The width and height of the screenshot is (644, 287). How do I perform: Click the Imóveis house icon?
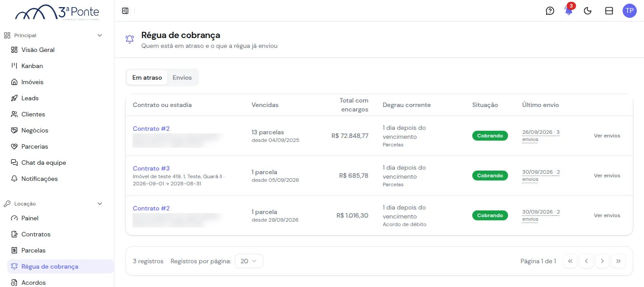(14, 82)
